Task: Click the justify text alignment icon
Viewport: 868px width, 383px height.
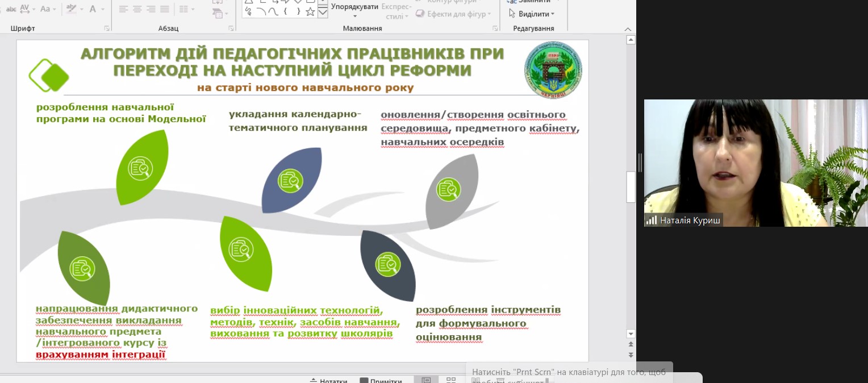Action: (165, 9)
